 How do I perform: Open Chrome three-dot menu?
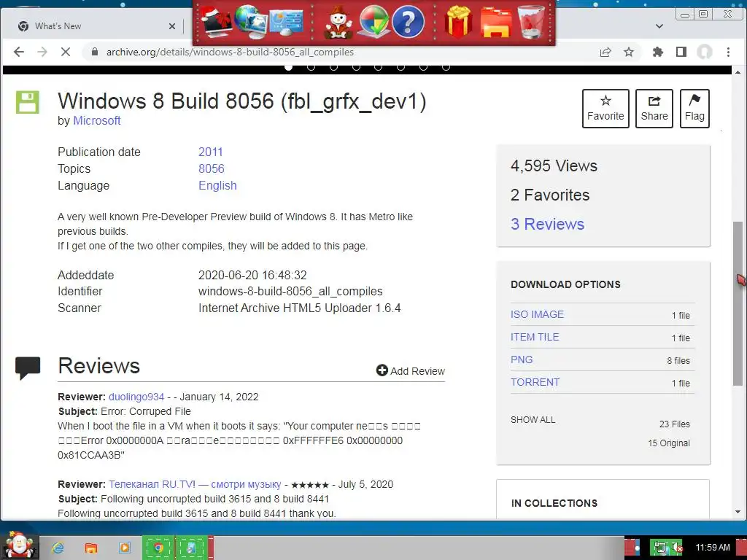click(x=728, y=52)
